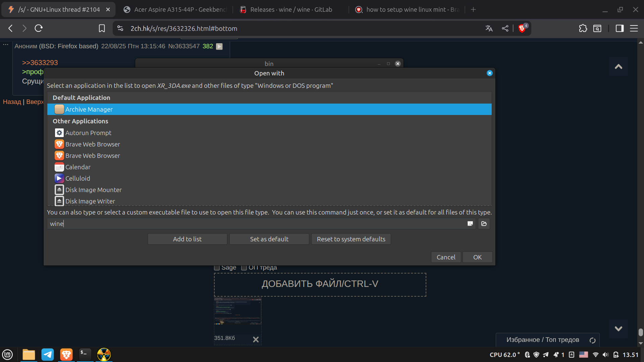The height and width of the screenshot is (362, 644).
Task: Open Telegram from the taskbar
Action: [x=48, y=354]
